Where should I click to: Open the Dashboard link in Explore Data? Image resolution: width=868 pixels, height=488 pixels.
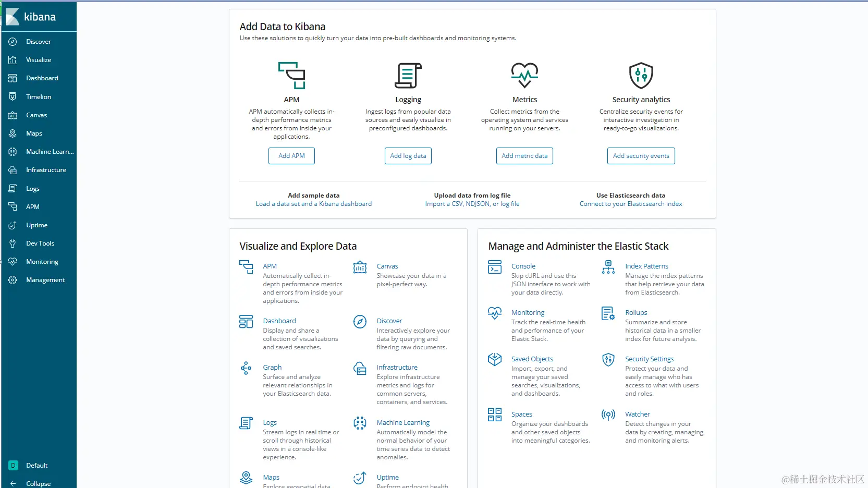pyautogui.click(x=279, y=321)
